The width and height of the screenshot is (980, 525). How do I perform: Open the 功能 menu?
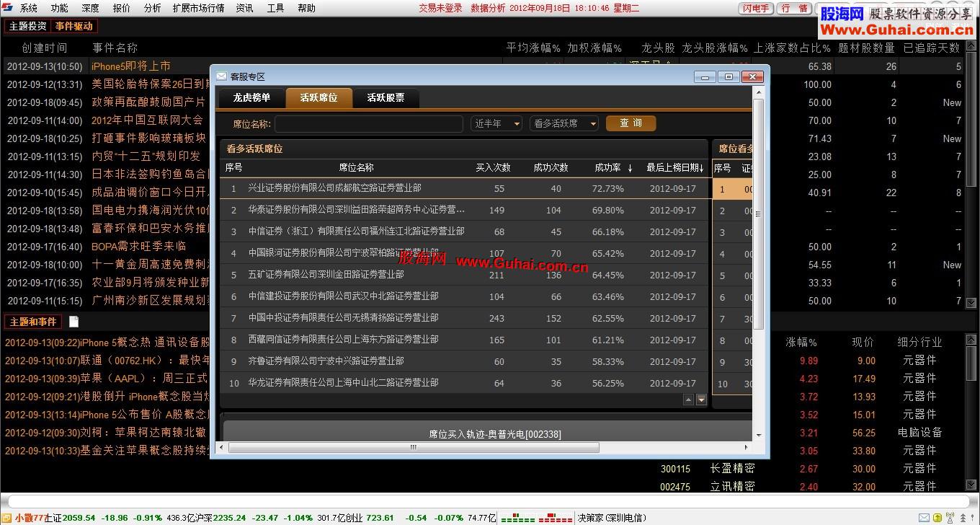(59, 9)
